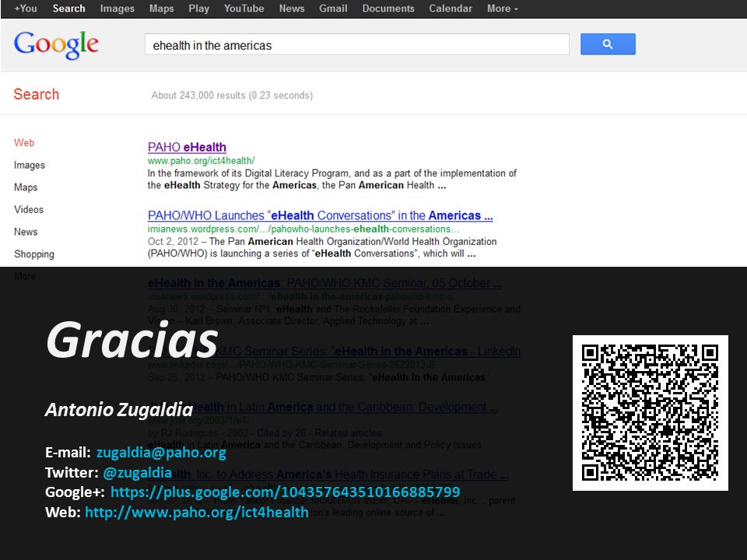Expand the More dropdown in top bar
The width and height of the screenshot is (747, 560).
502,9
